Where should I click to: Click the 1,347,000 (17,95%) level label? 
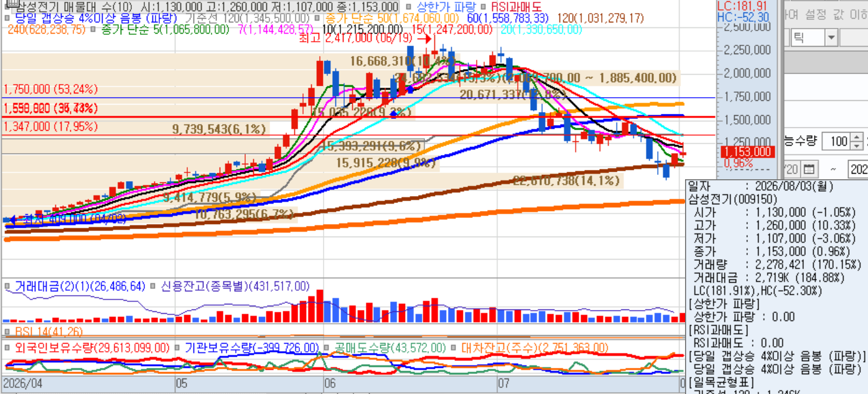(51, 126)
